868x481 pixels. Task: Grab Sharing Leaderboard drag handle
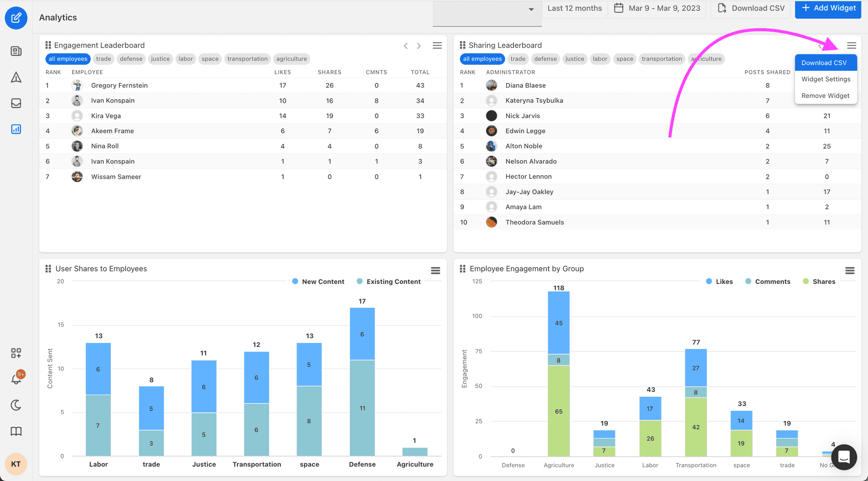[463, 45]
